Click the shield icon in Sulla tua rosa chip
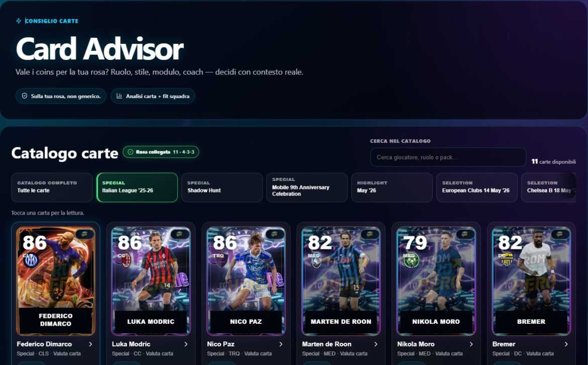 [x=25, y=96]
